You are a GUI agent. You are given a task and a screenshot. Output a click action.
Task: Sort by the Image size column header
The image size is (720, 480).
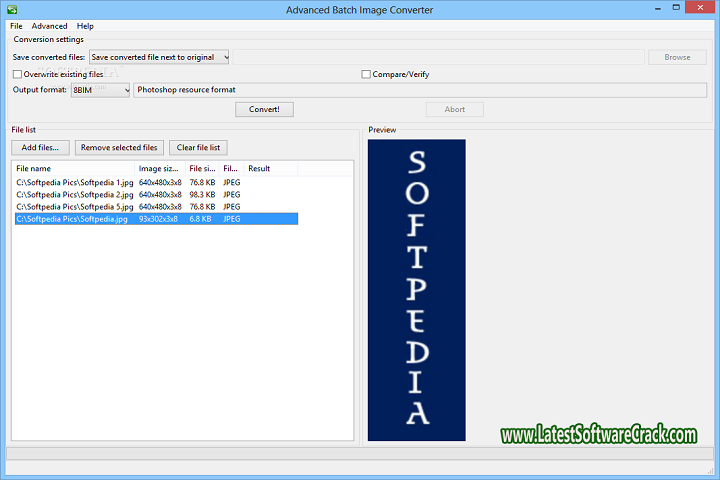point(160,168)
